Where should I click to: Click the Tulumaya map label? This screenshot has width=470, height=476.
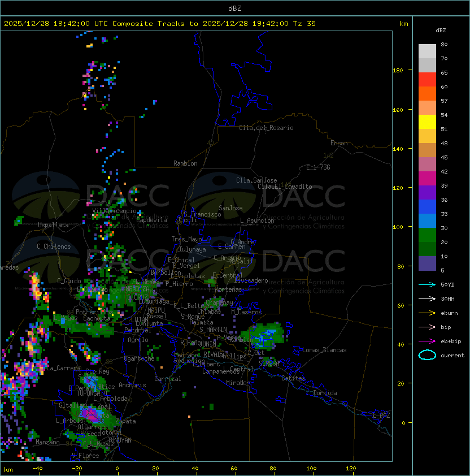(193, 249)
